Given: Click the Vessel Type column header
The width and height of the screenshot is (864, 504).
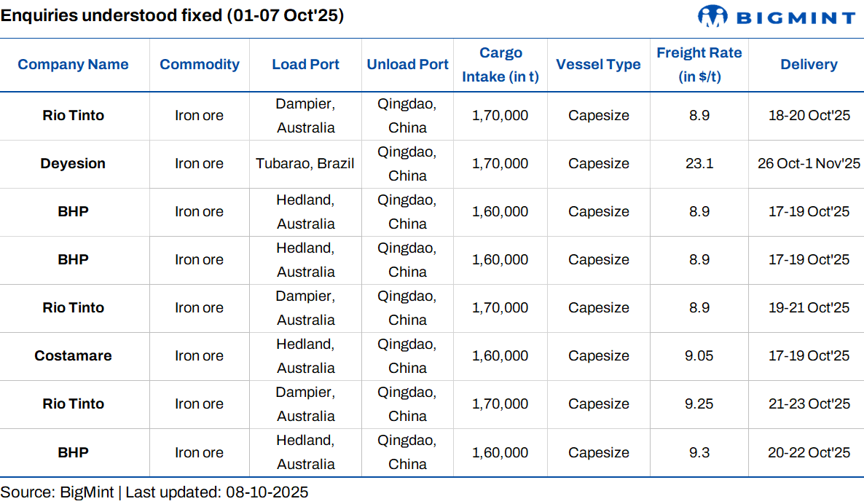Looking at the screenshot, I should point(598,64).
